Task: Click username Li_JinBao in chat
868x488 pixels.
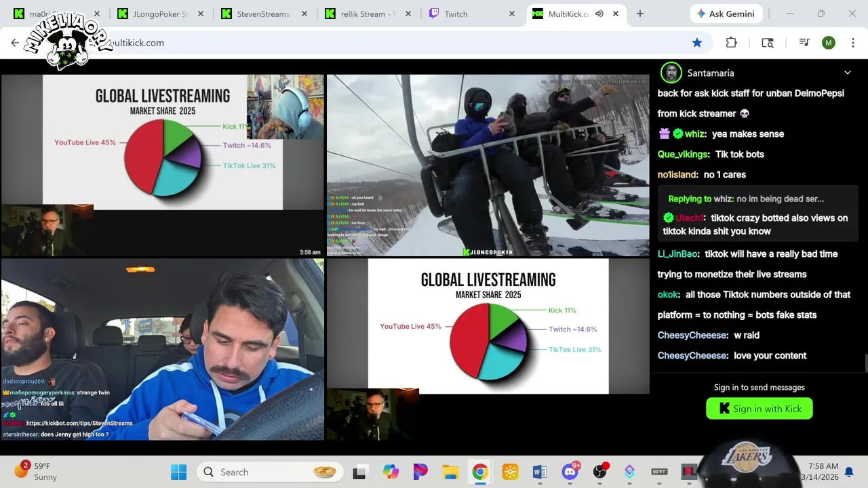Action: tap(677, 254)
